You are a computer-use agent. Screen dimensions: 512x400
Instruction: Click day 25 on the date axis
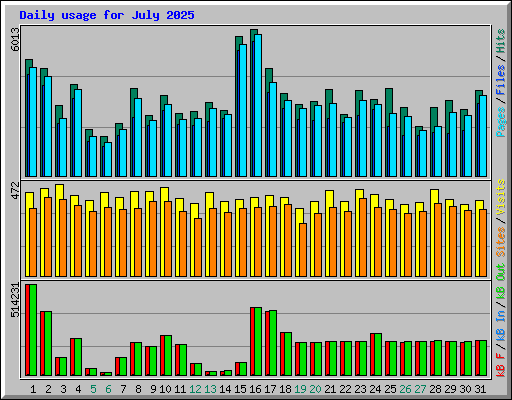point(390,389)
